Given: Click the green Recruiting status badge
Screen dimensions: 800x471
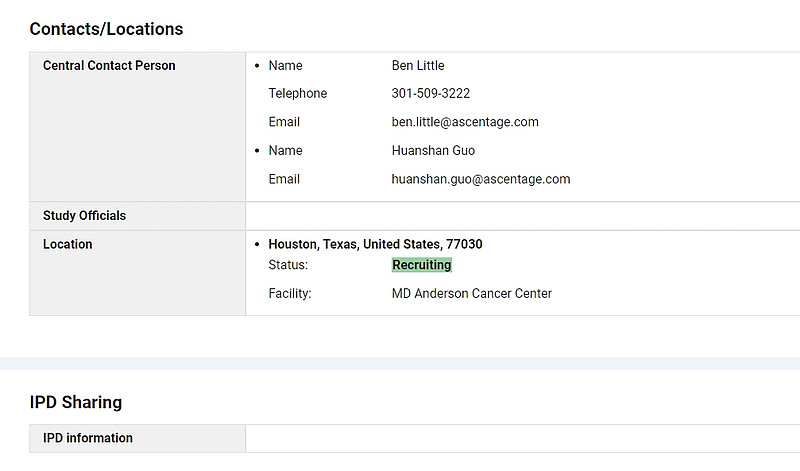Looking at the screenshot, I should [x=421, y=265].
